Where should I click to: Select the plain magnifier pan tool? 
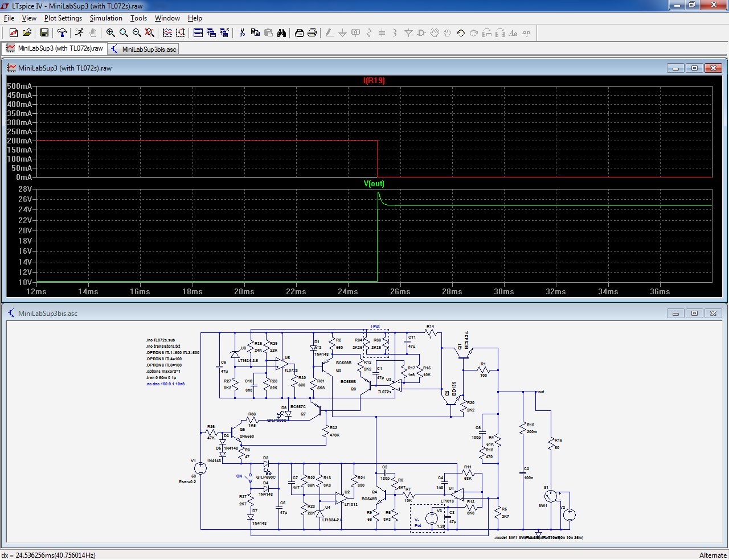point(124,33)
